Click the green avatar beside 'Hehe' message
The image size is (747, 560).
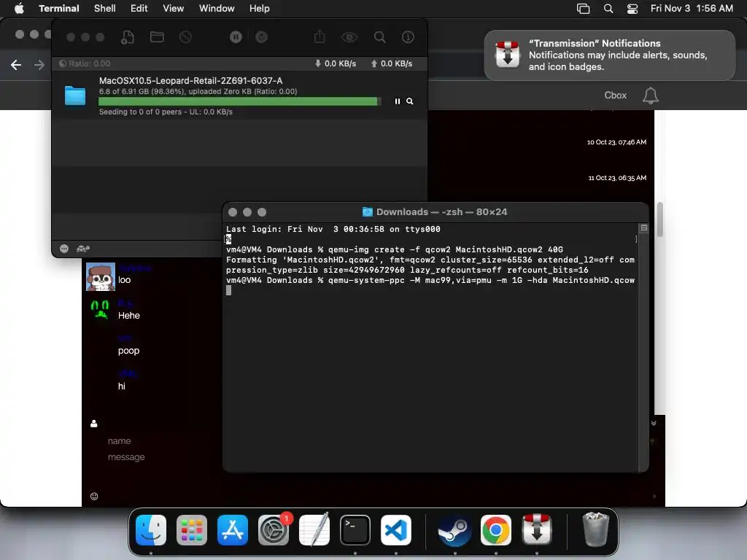[x=100, y=309]
